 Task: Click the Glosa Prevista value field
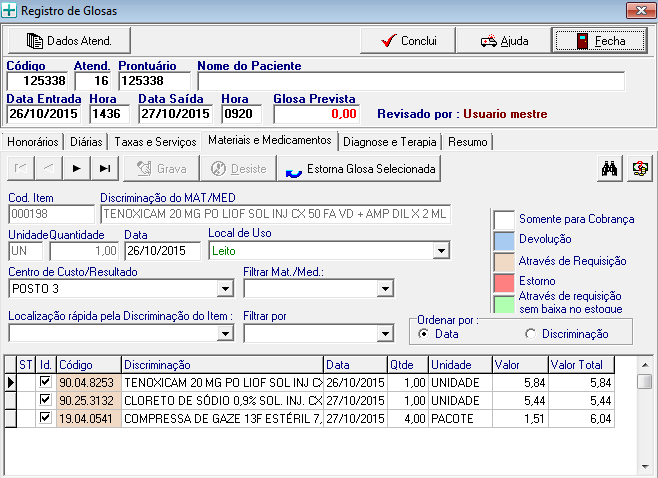pos(316,114)
